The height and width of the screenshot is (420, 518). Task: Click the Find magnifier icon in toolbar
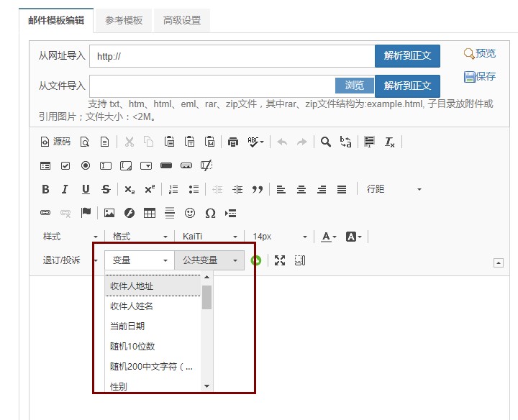tap(326, 142)
